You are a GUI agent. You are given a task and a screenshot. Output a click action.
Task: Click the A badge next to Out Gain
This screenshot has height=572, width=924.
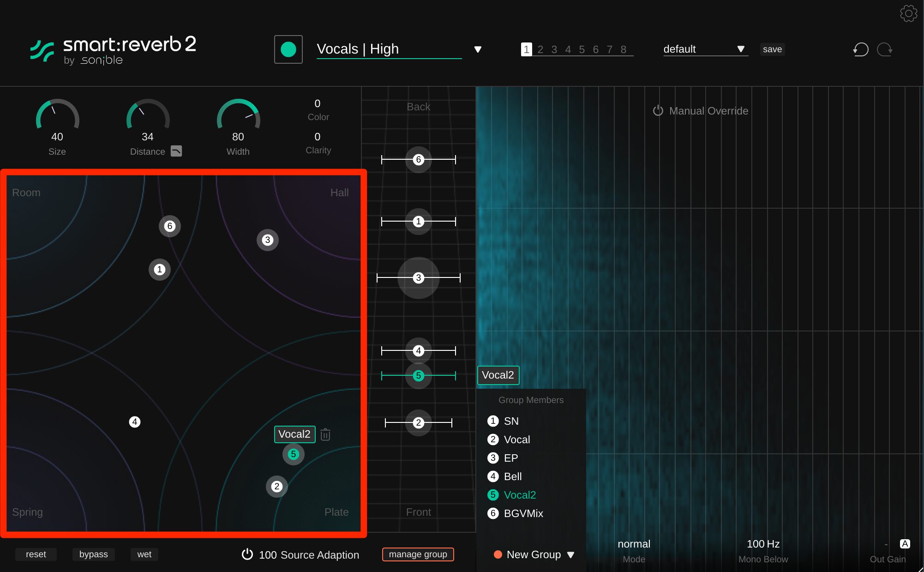(905, 544)
